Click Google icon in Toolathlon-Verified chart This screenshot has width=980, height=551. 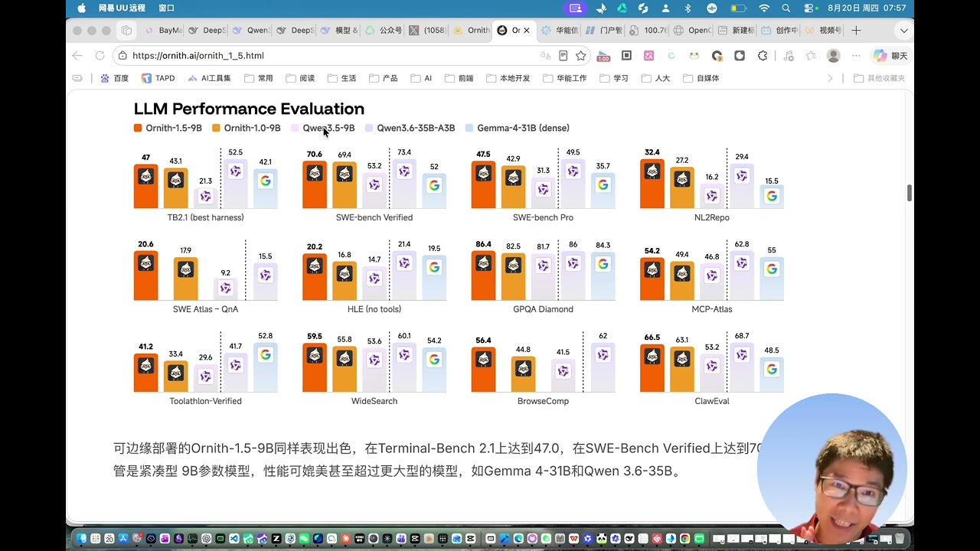click(x=265, y=354)
